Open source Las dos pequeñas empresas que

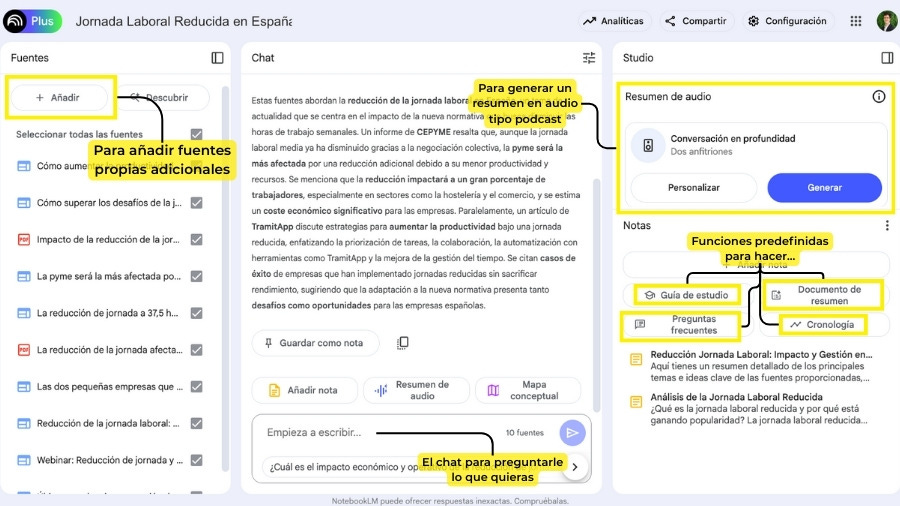pyautogui.click(x=110, y=387)
